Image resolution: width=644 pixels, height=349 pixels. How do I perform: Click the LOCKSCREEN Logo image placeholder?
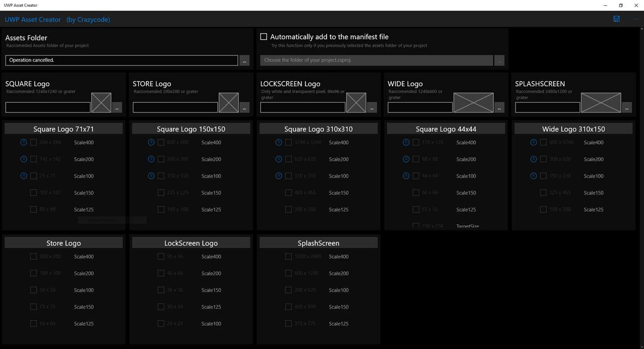(x=356, y=102)
